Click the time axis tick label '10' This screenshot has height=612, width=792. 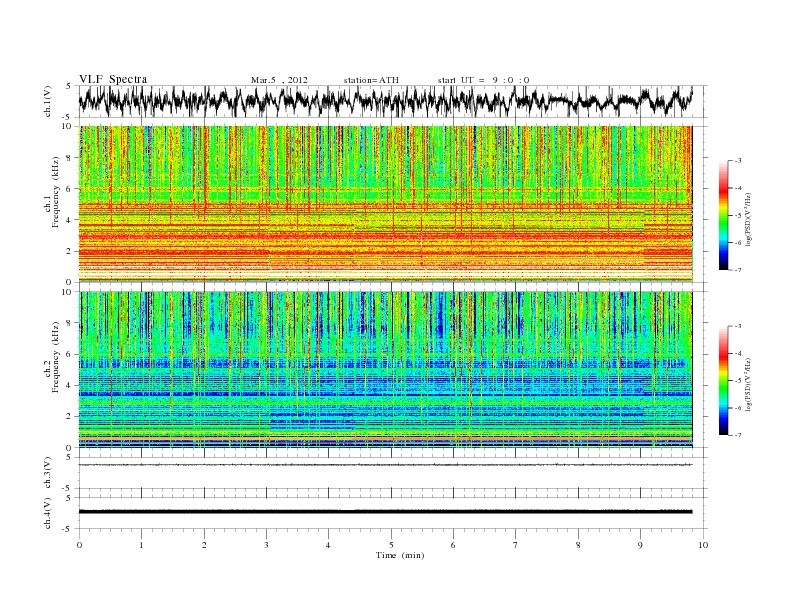(703, 545)
